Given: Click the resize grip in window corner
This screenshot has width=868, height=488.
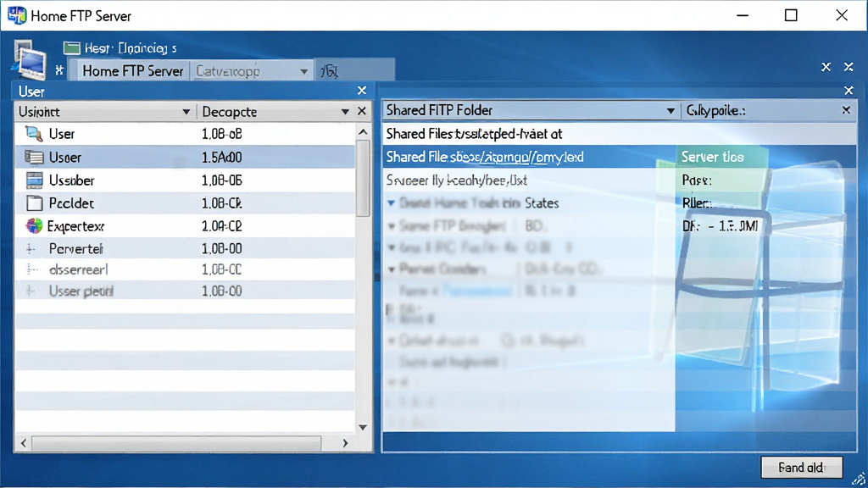Looking at the screenshot, I should (859, 480).
